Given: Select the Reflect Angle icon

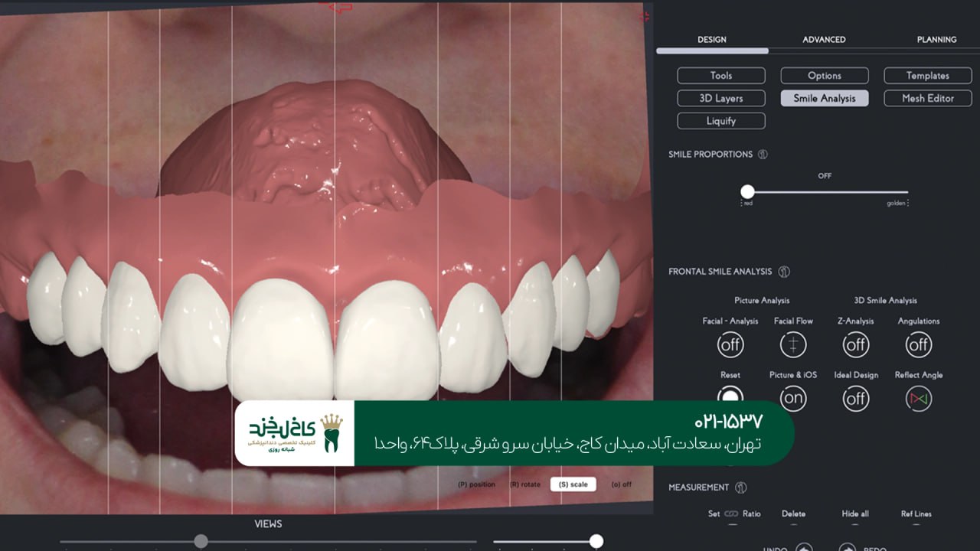Looking at the screenshot, I should 919,397.
